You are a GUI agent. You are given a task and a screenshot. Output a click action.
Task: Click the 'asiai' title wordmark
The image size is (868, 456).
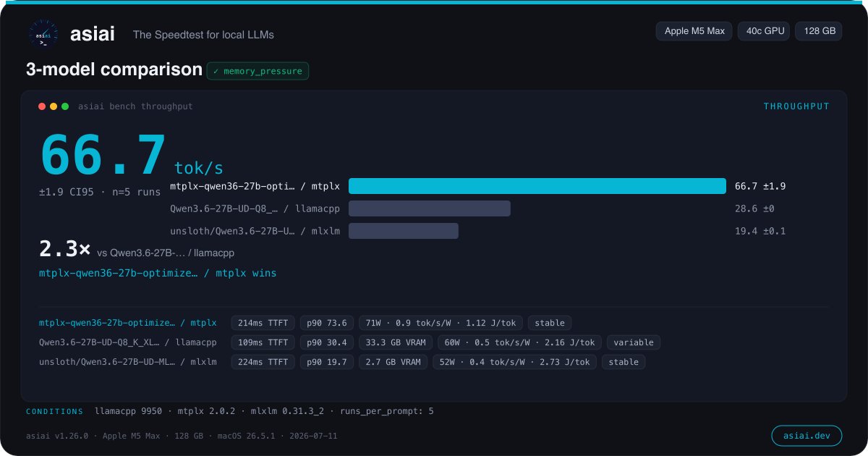93,34
